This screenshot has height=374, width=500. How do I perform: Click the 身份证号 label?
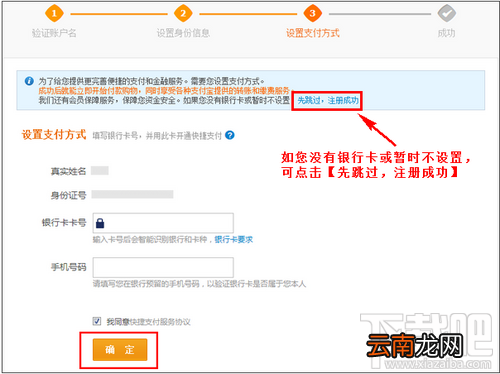[68, 195]
